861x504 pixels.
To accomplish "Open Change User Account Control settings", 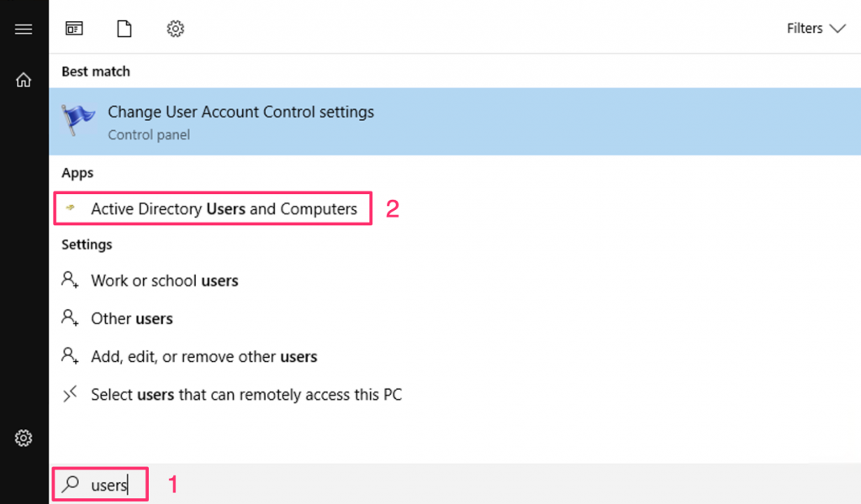I will coord(240,113).
